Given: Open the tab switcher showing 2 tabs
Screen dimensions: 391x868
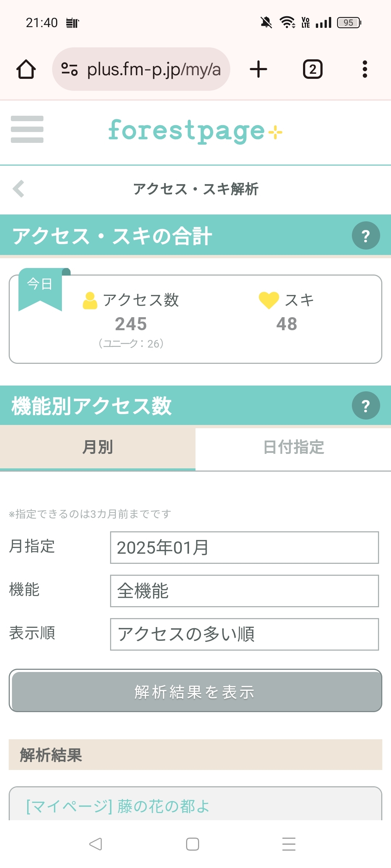Looking at the screenshot, I should [x=312, y=69].
